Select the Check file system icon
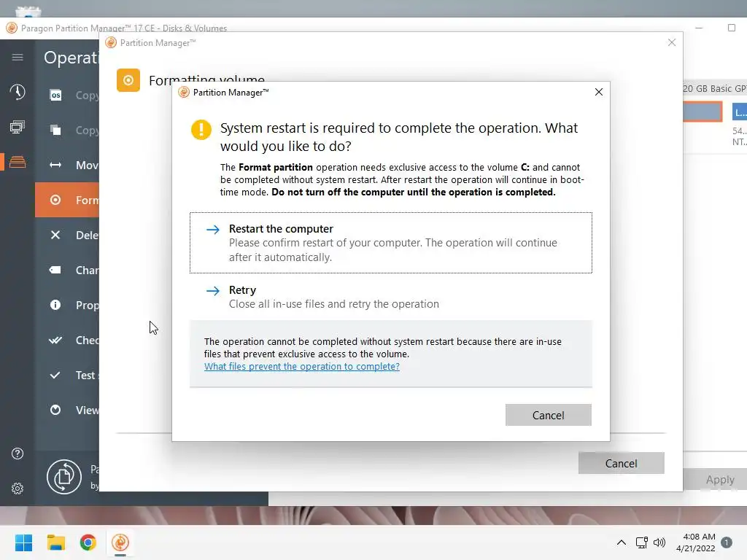The image size is (747, 560). [x=55, y=340]
